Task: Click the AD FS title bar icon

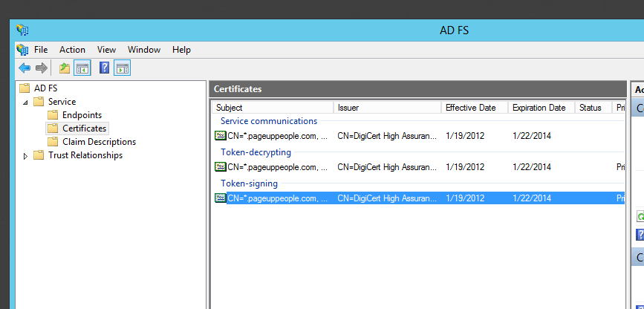Action: point(22,30)
